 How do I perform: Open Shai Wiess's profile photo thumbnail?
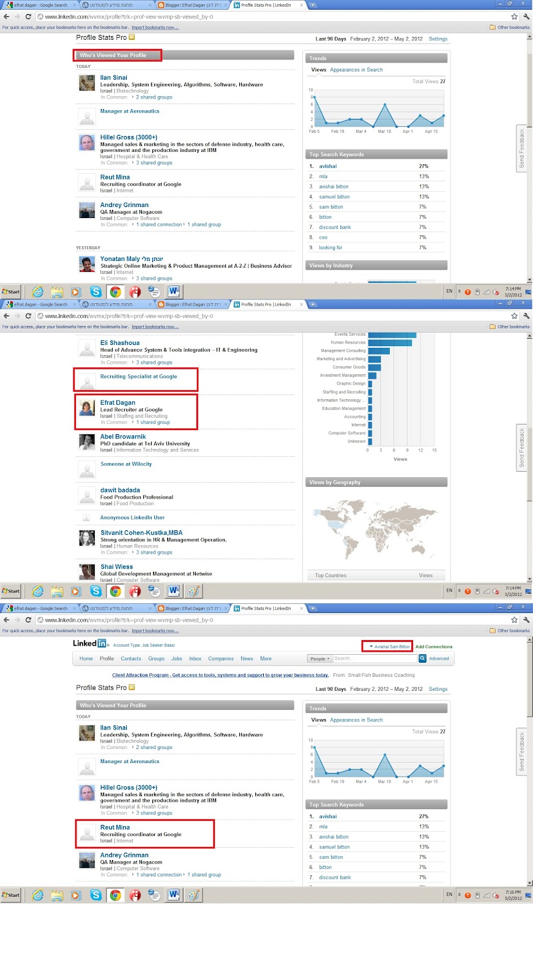[x=87, y=571]
